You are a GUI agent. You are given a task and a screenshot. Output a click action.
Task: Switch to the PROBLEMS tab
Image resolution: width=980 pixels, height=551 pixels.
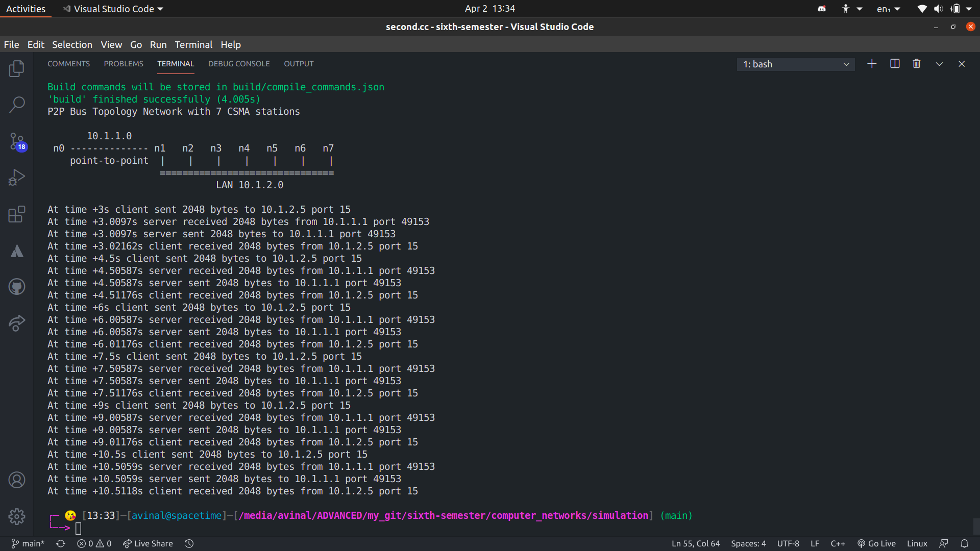pyautogui.click(x=124, y=64)
